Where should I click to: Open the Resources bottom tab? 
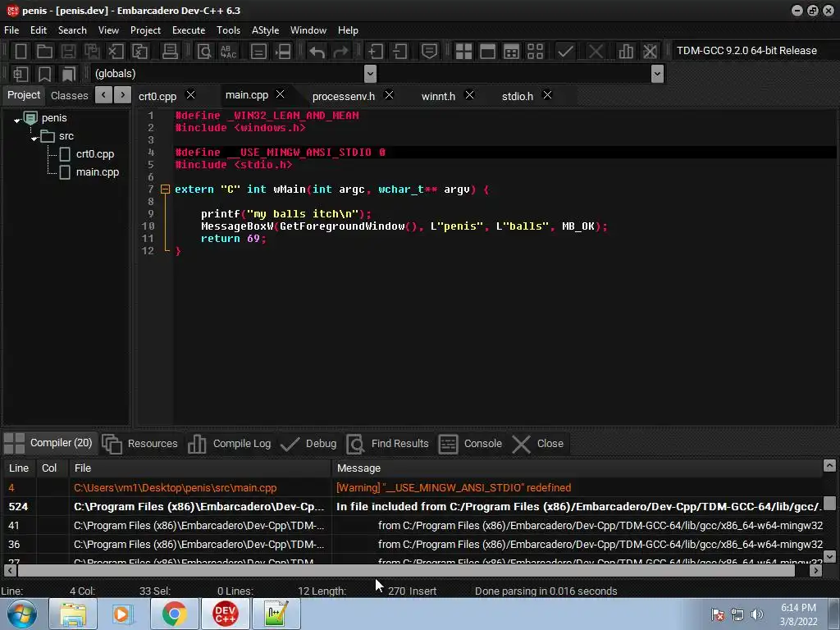(139, 444)
